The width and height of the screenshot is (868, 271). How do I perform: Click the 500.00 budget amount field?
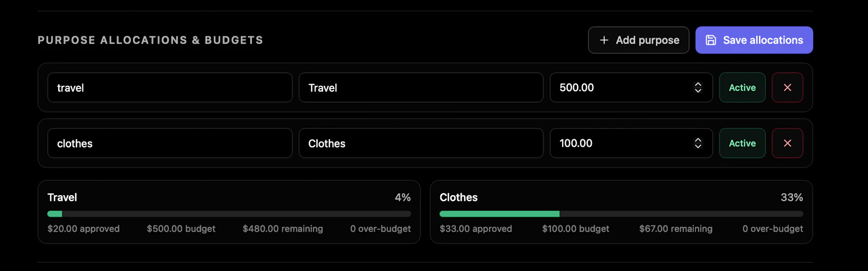631,87
